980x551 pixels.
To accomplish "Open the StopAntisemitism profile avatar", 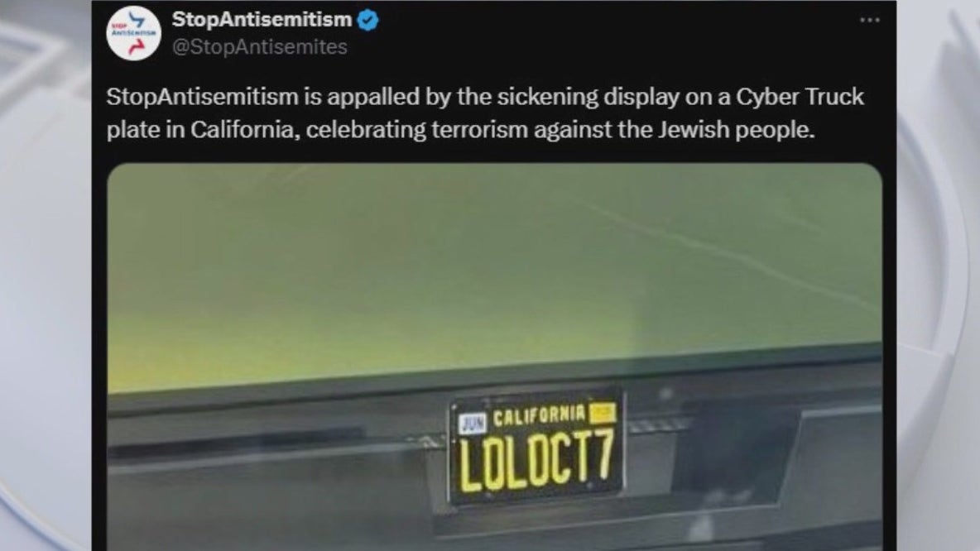I will pos(133,33).
